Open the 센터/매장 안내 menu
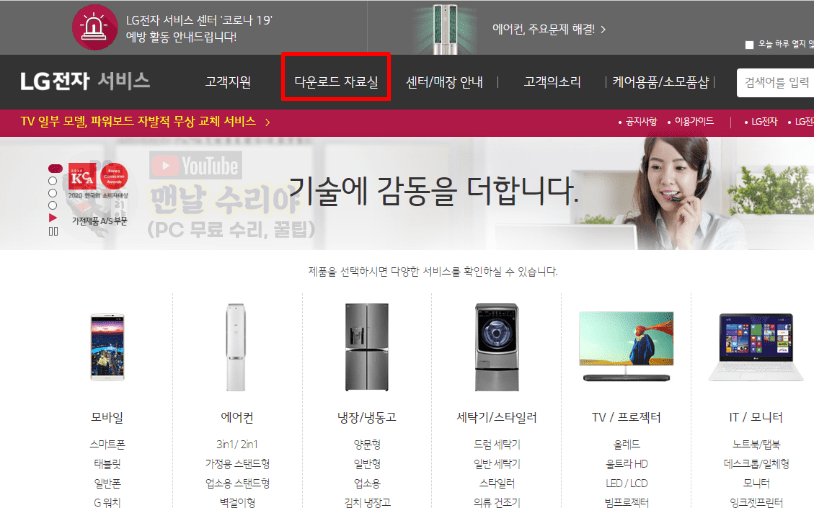Viewport: 814px width, 508px height. point(444,81)
